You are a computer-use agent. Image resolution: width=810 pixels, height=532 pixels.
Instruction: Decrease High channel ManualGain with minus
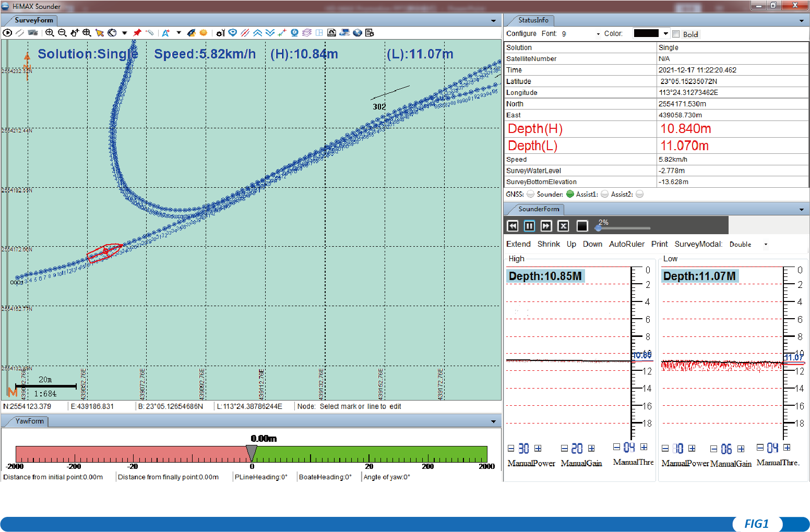coord(564,449)
